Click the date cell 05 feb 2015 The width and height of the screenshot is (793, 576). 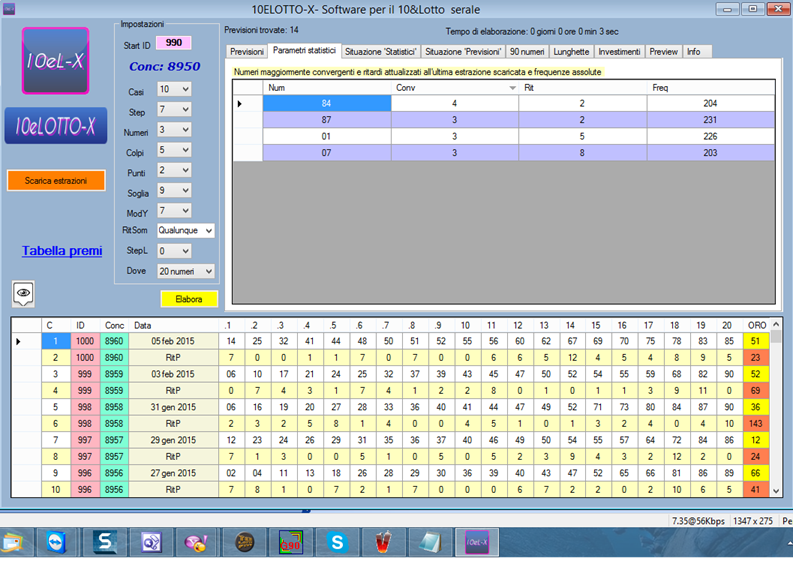pyautogui.click(x=173, y=341)
